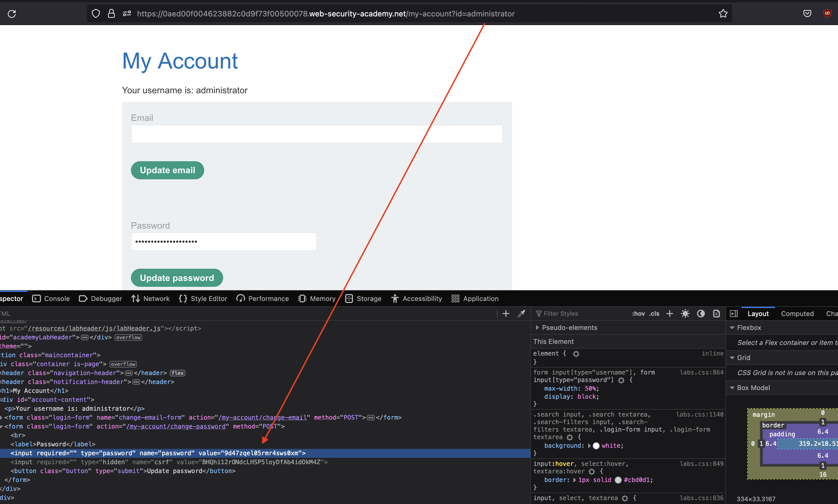Switch to the Computed tab
This screenshot has height=504, width=838.
click(x=797, y=314)
